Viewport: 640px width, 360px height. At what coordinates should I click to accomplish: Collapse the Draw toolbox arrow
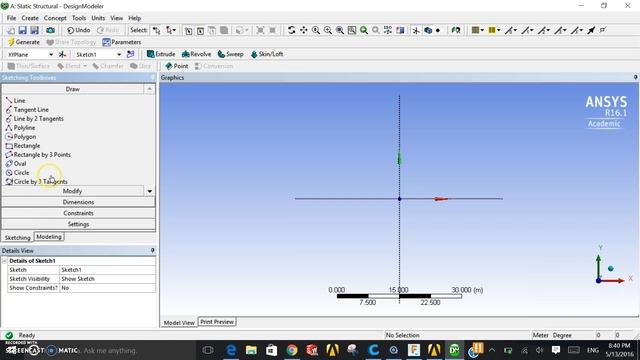pos(149,89)
